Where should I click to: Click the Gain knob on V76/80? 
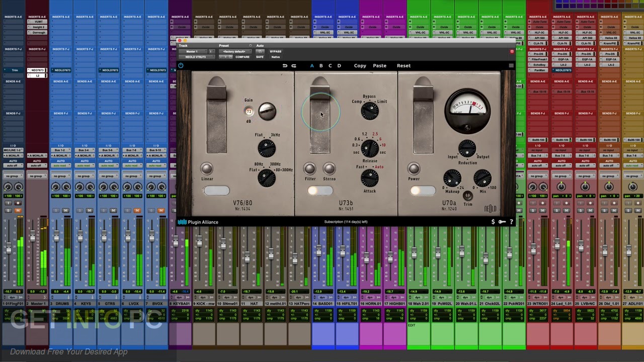point(267,111)
